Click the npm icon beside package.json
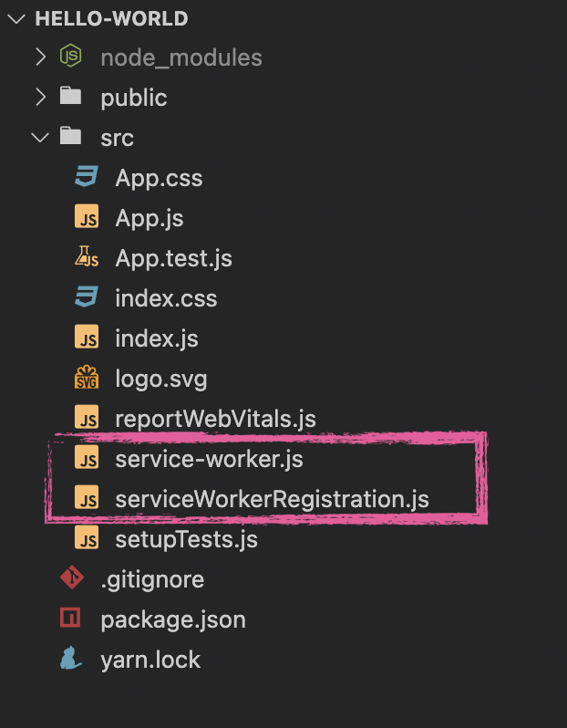 pyautogui.click(x=70, y=618)
